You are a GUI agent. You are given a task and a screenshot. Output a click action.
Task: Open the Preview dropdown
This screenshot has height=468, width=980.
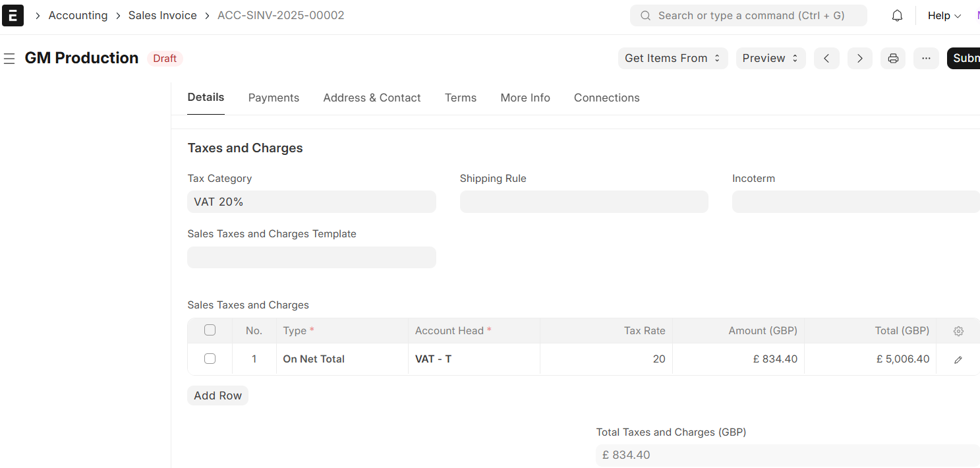pos(770,58)
